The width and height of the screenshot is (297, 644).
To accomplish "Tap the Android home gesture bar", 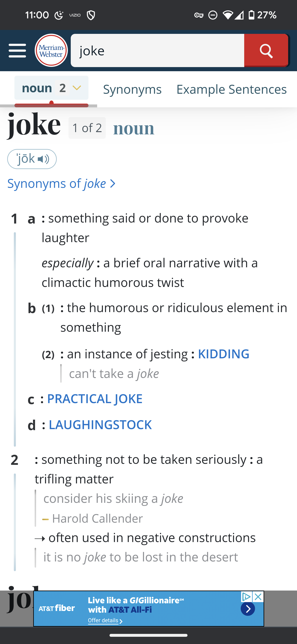I will pyautogui.click(x=148, y=635).
